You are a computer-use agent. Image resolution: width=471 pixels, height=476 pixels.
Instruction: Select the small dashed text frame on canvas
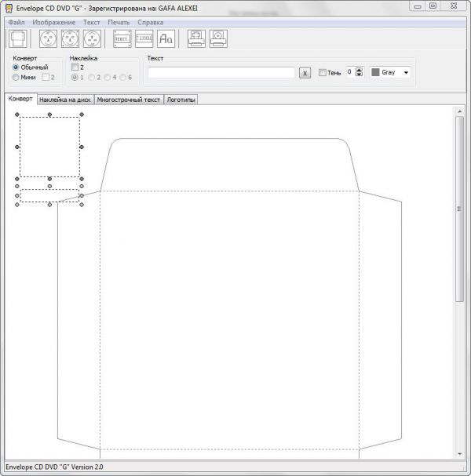point(49,195)
